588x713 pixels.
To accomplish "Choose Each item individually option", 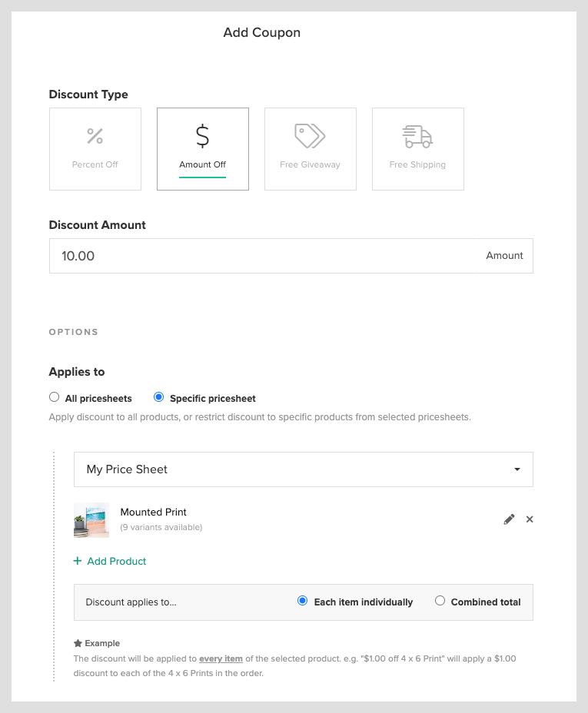I will pyautogui.click(x=303, y=602).
